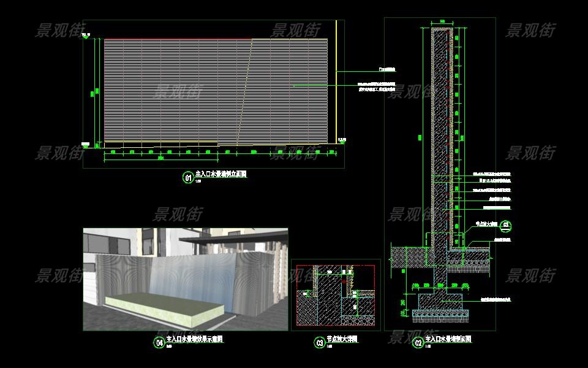Image resolution: width=588 pixels, height=368 pixels.
Task: Click the circled 01 drawing number marker
Action: [x=188, y=178]
